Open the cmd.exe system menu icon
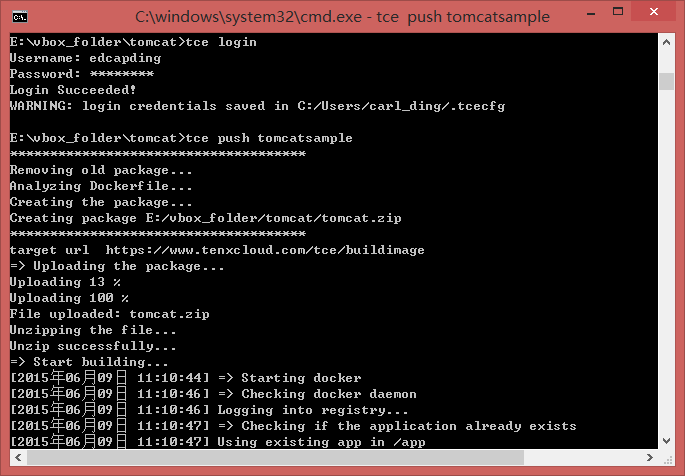Viewport: 685px width, 476px height. tap(20, 17)
